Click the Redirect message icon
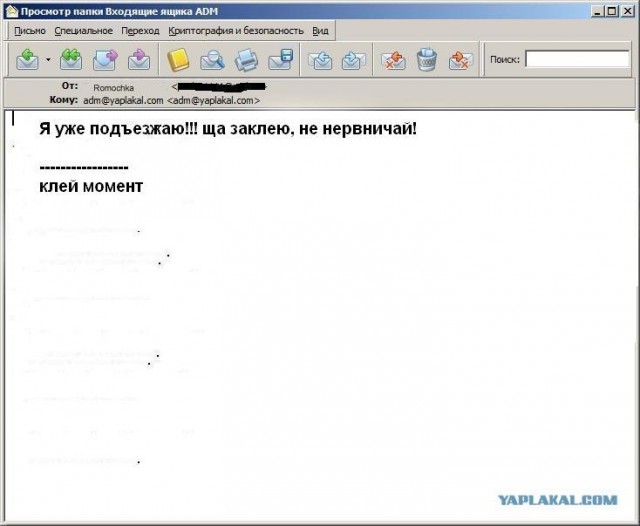This screenshot has height=526, width=640. (139, 60)
